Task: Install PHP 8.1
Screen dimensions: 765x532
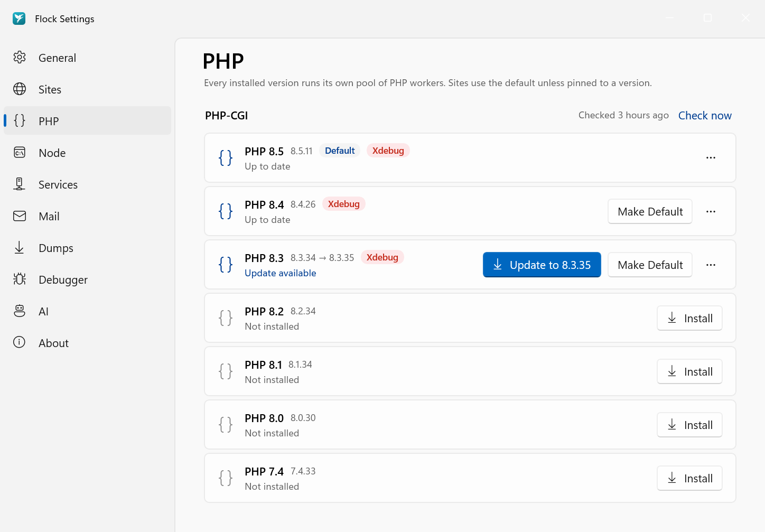Action: click(x=689, y=371)
